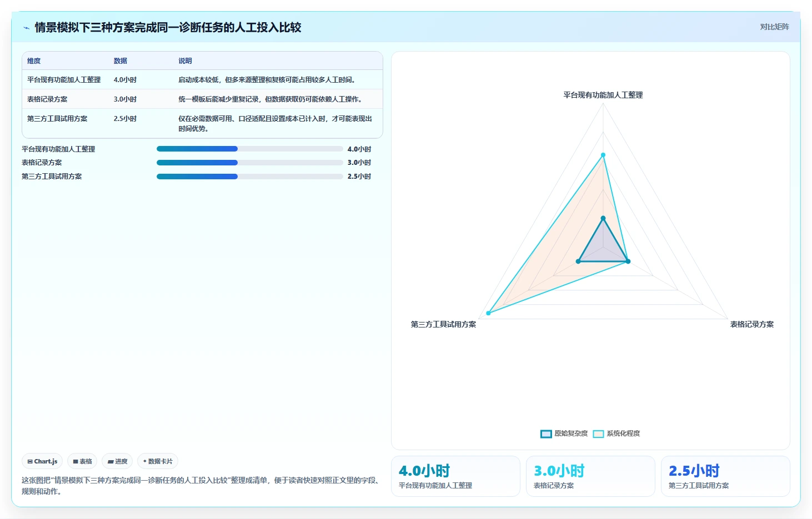Open the 2.5小时 data card
Screen dimensions: 812x519
pyautogui.click(x=725, y=476)
